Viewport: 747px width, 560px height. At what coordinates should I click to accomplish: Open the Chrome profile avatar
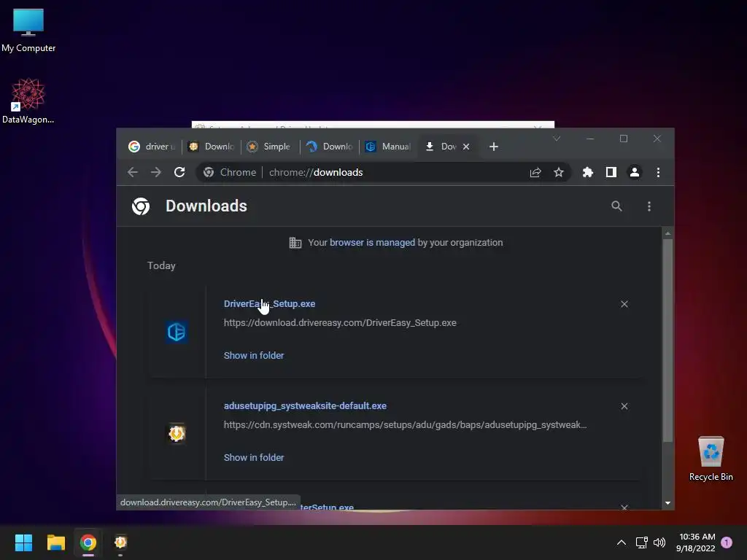[635, 172]
